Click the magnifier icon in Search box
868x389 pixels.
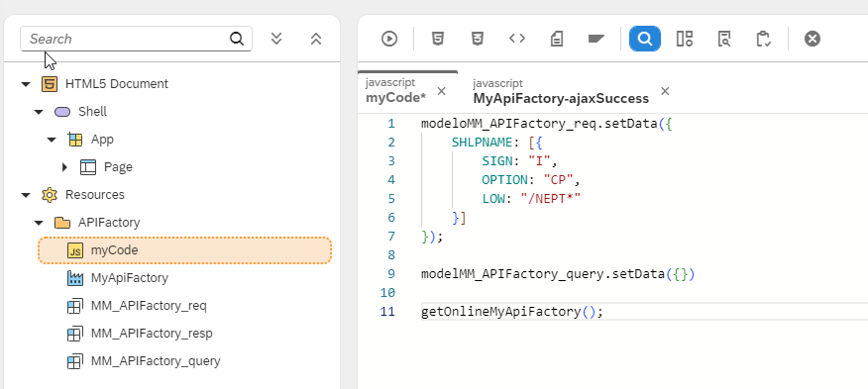click(x=237, y=39)
